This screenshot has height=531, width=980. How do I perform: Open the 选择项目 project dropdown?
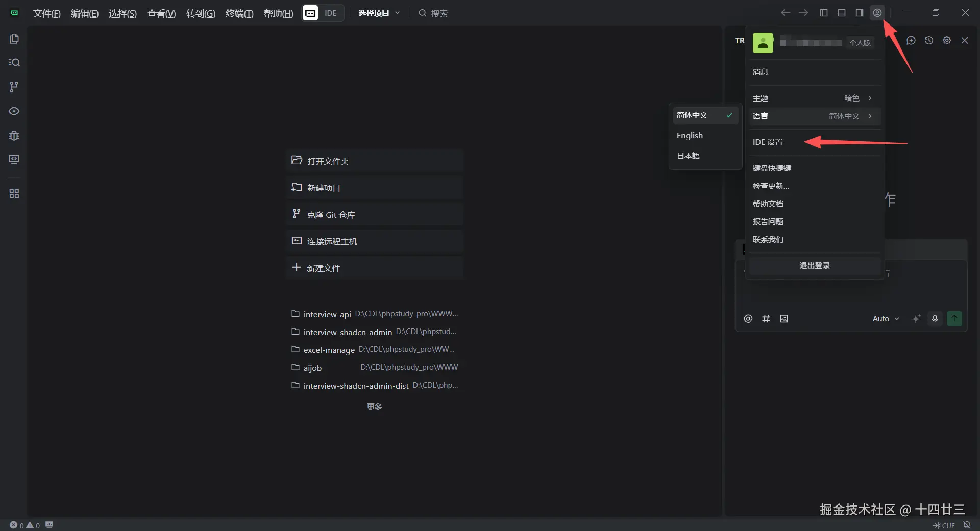[x=379, y=13]
